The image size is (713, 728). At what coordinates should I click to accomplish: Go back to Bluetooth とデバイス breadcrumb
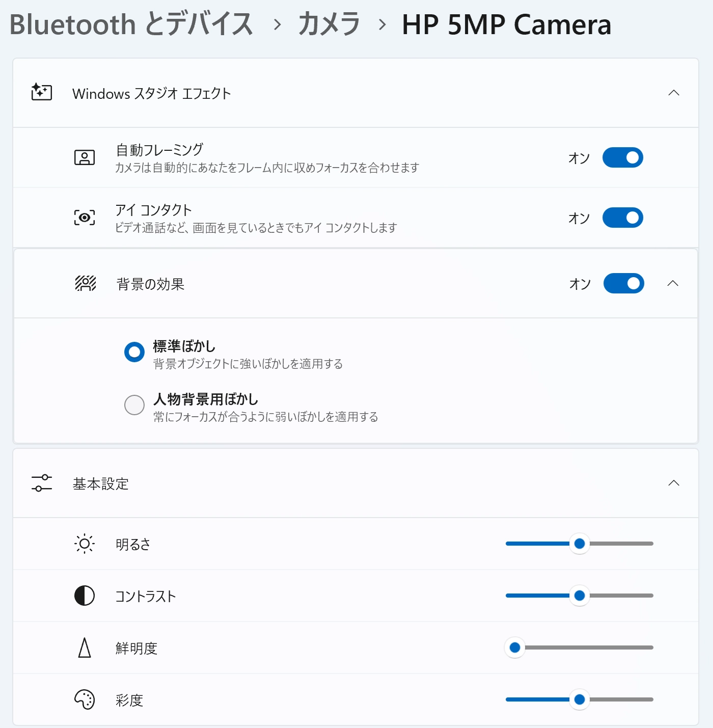[131, 24]
